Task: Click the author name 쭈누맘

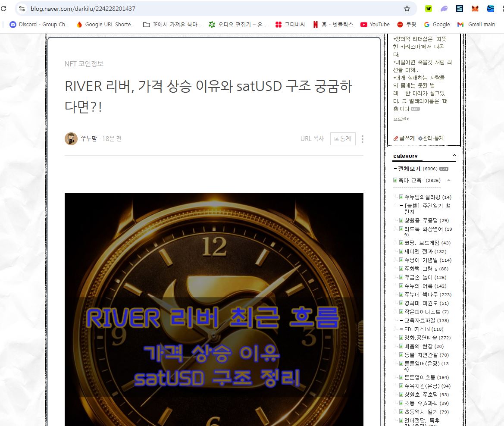Action: click(x=89, y=138)
